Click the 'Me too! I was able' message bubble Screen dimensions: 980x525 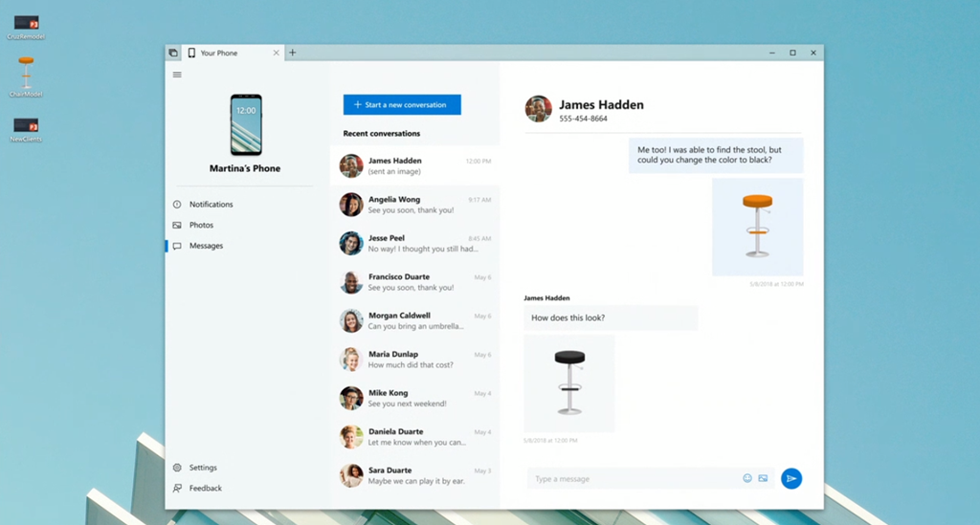coord(716,155)
